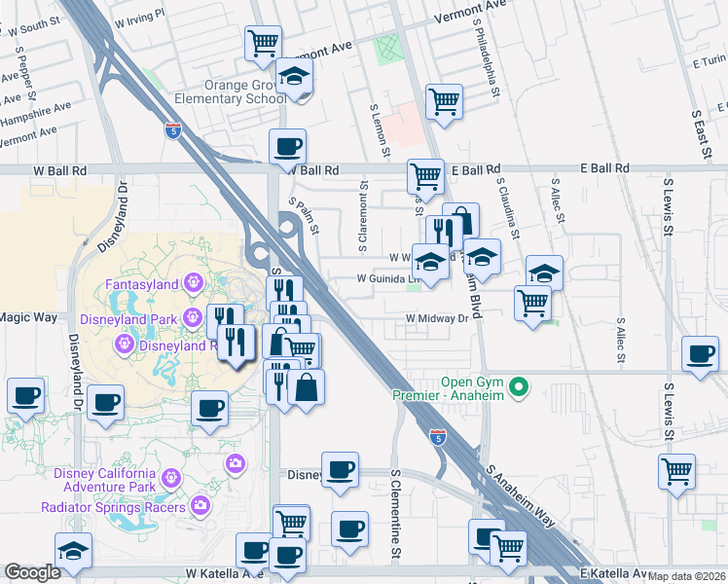This screenshot has width=728, height=584.
Task: Click the W Irving Pl street label
Action: pos(140,18)
